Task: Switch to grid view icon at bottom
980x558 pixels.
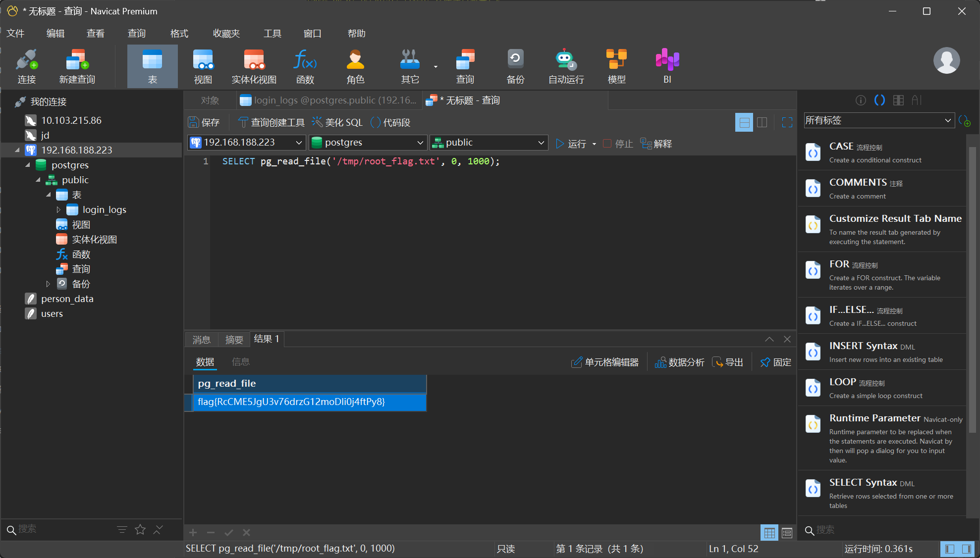Action: click(769, 533)
